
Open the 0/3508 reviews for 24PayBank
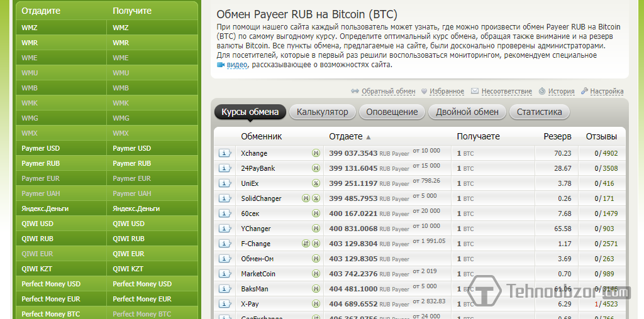(x=606, y=168)
